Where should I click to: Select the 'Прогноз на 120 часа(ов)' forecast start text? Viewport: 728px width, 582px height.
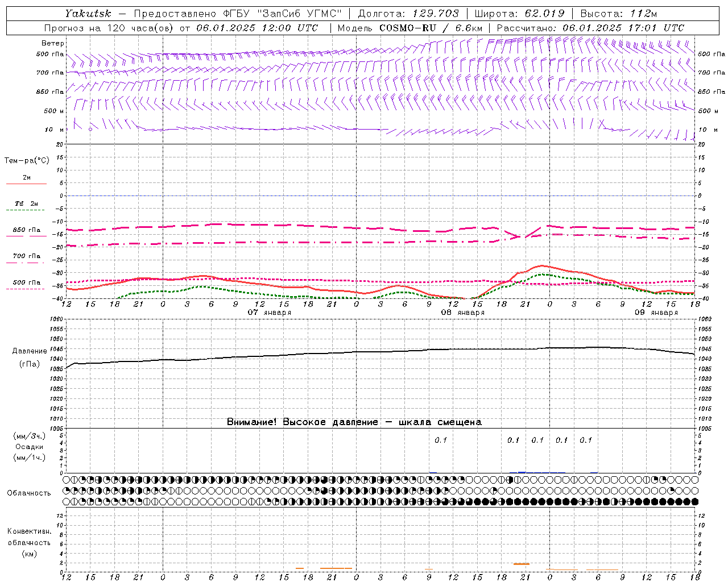tap(110, 28)
